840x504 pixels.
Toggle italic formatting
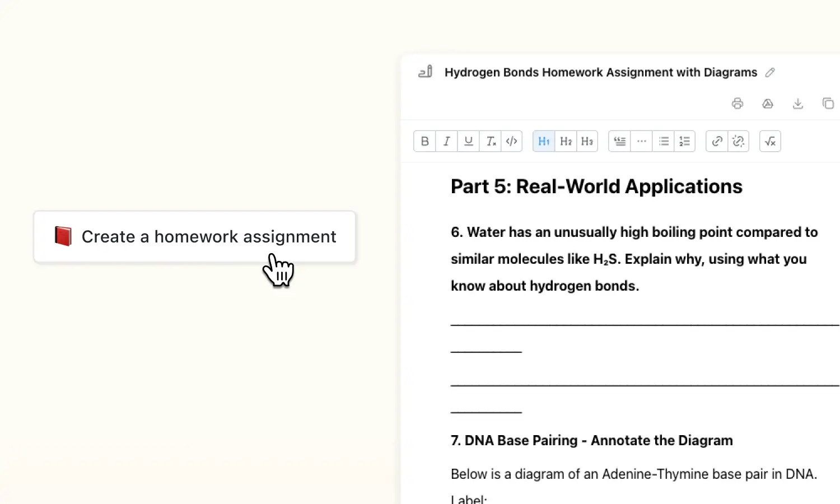446,141
